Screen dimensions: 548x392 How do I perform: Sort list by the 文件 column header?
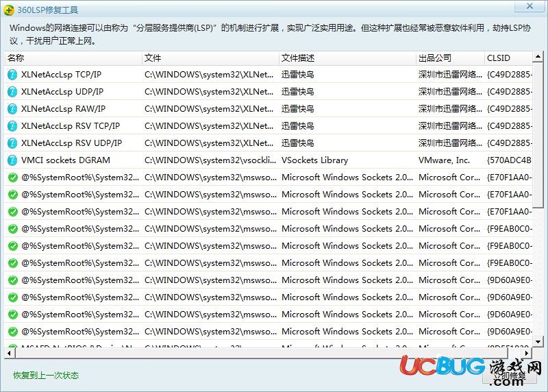210,58
